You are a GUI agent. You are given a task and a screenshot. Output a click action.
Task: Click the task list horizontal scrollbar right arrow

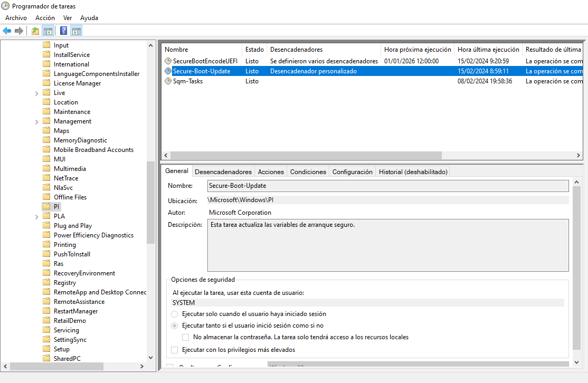(579, 156)
